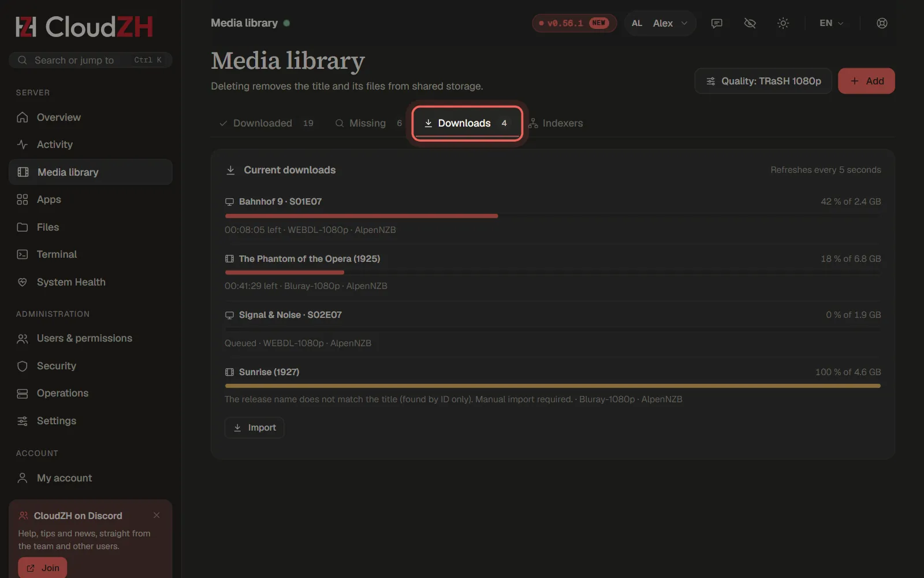Open System Health in the sidebar
Screen dimensions: 924x578
point(91,282)
